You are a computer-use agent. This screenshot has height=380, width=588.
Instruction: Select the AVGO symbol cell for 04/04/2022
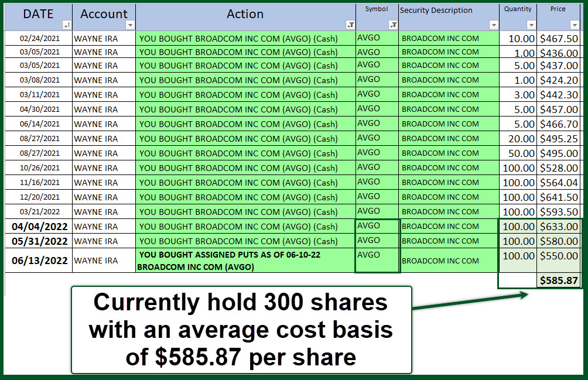(377, 227)
